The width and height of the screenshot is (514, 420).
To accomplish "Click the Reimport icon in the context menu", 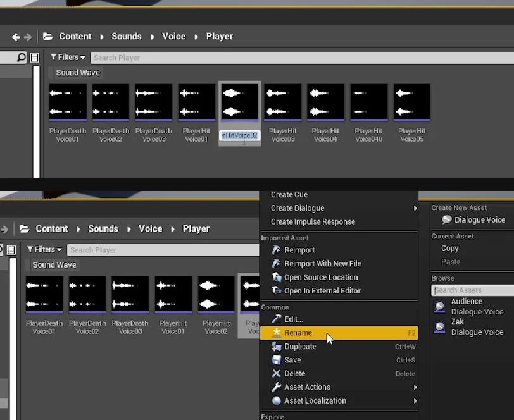I will click(277, 250).
